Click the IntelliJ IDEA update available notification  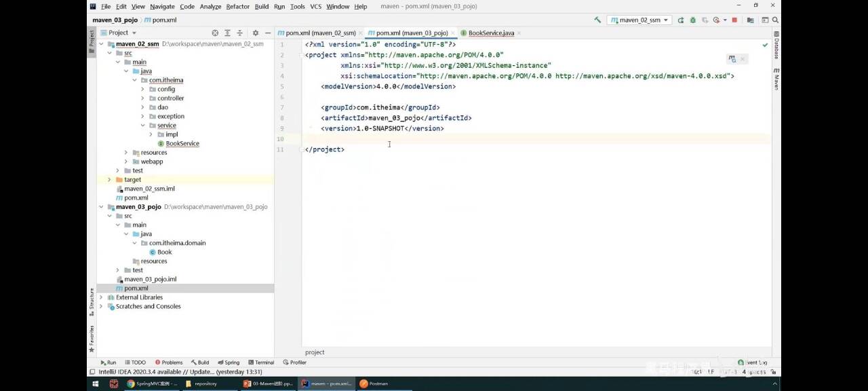(x=180, y=372)
